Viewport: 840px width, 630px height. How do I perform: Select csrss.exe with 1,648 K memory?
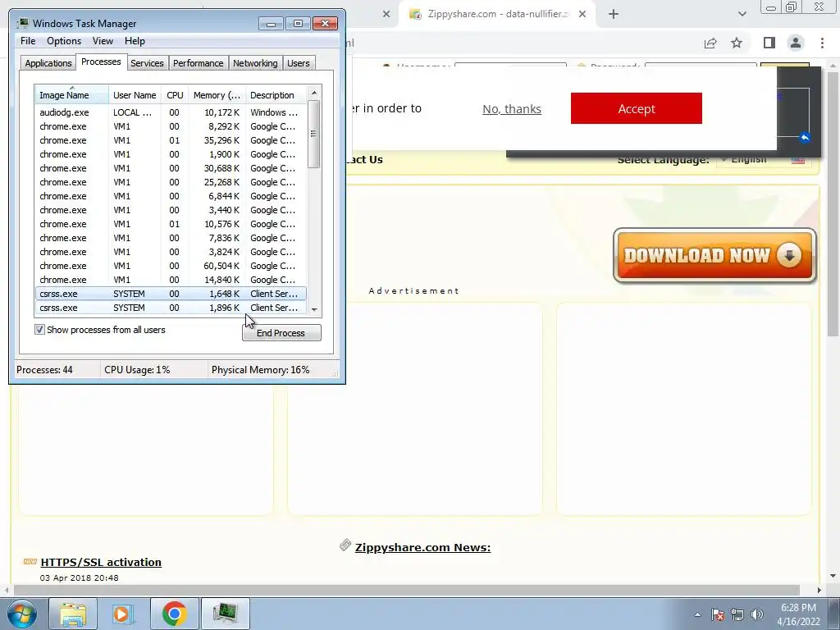click(x=171, y=294)
